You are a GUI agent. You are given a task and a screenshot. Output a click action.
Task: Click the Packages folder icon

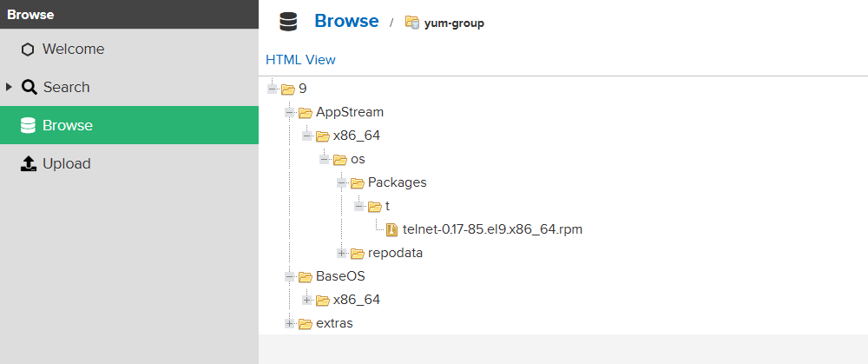(x=358, y=182)
